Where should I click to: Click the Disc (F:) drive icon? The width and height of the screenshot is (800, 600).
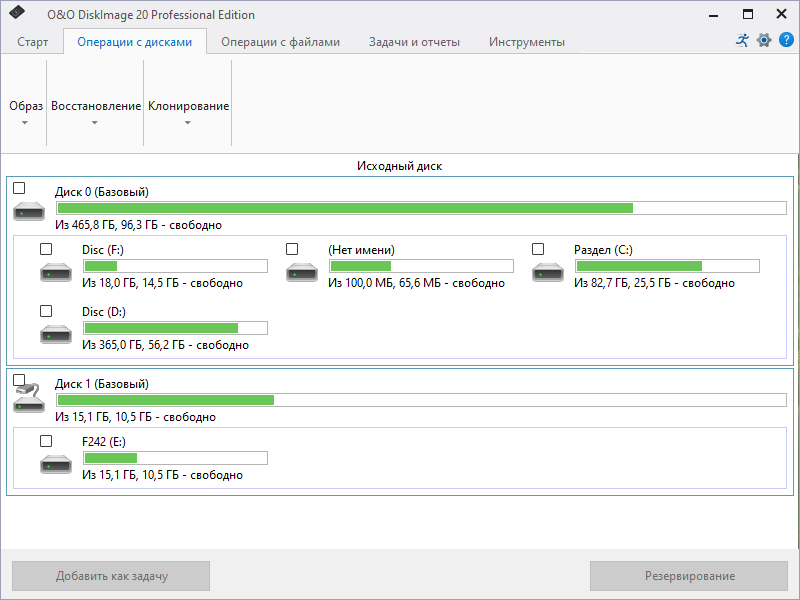pyautogui.click(x=56, y=272)
